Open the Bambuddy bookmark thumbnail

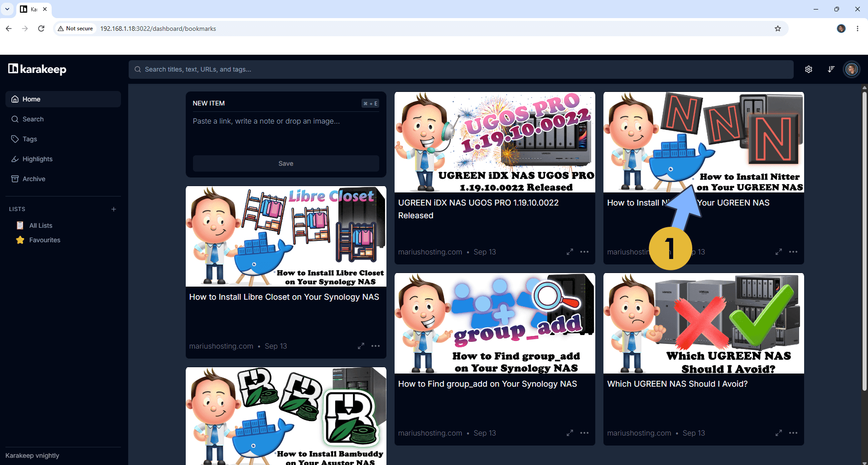coord(286,416)
